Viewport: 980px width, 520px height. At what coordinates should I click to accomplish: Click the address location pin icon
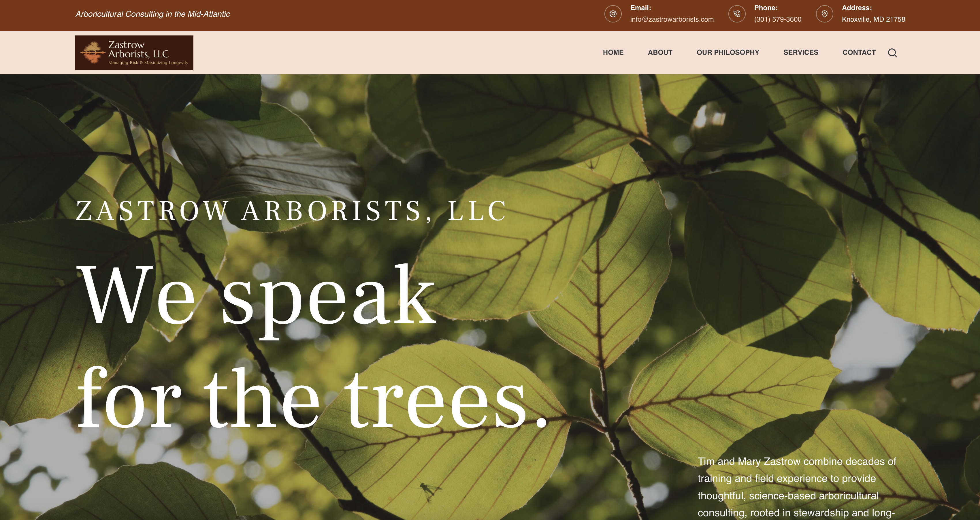[824, 14]
